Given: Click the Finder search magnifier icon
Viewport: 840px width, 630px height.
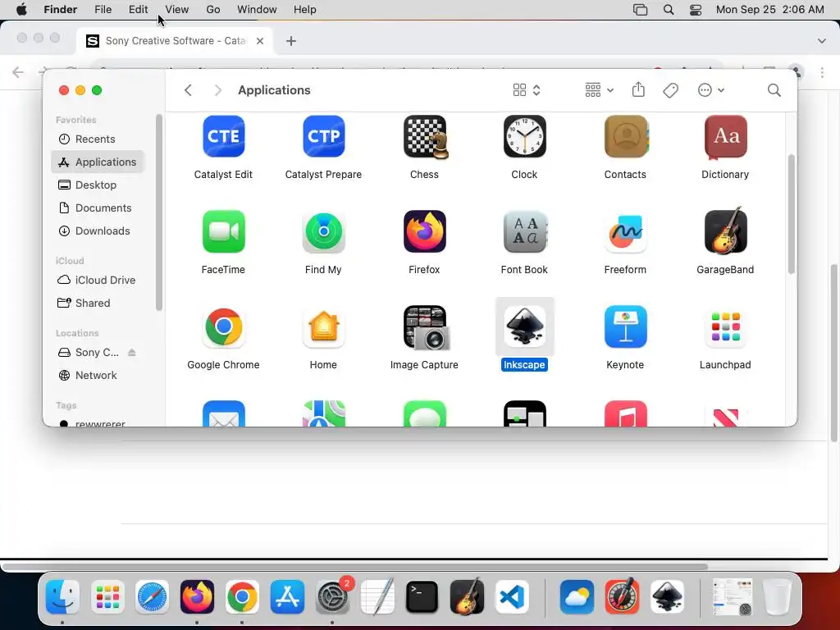Looking at the screenshot, I should point(774,90).
